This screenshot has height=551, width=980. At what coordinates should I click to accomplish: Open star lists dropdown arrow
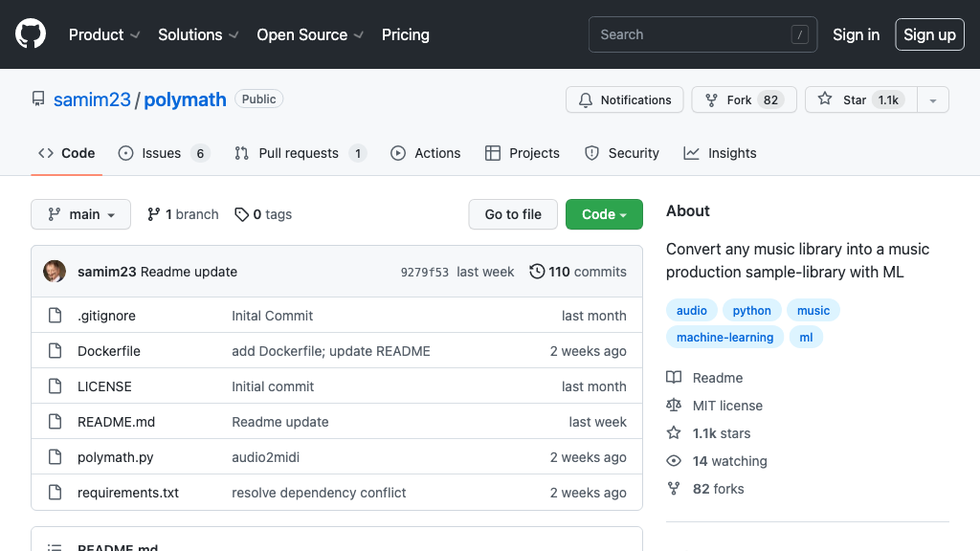pyautogui.click(x=933, y=100)
